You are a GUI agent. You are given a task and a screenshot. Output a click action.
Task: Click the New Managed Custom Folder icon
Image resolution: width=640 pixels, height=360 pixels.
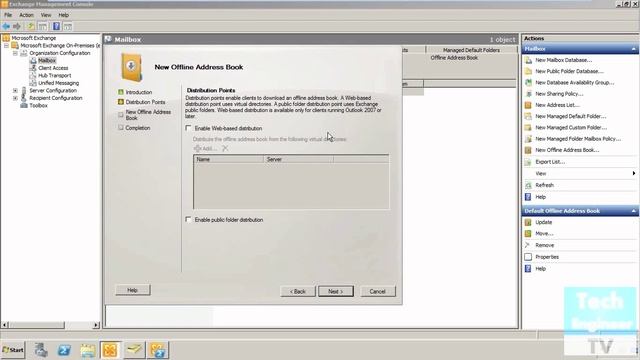coord(528,127)
